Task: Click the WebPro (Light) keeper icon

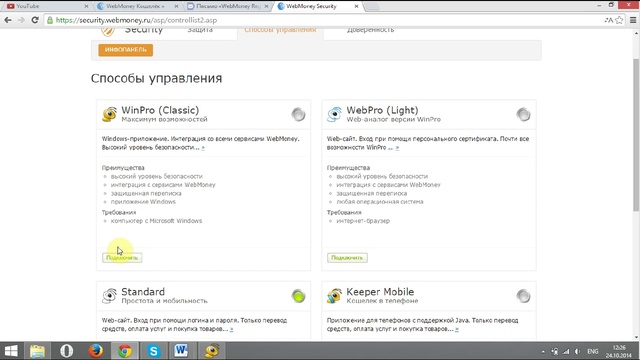Action: [334, 114]
